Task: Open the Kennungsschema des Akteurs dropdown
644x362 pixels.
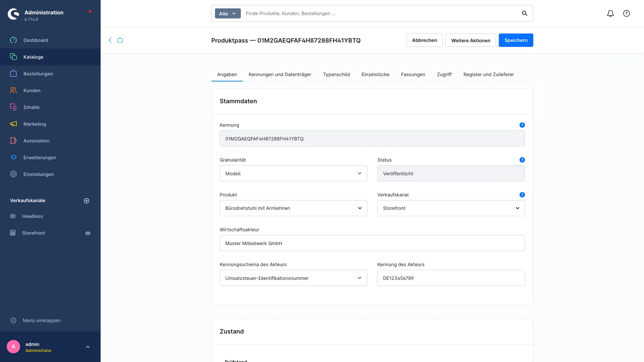Action: (x=293, y=278)
